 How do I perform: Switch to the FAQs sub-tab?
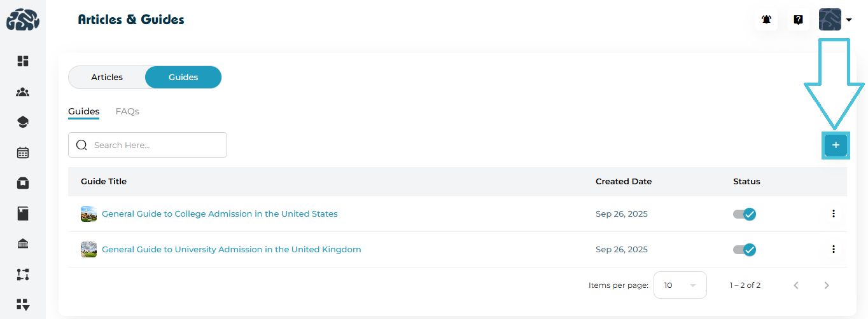(127, 111)
